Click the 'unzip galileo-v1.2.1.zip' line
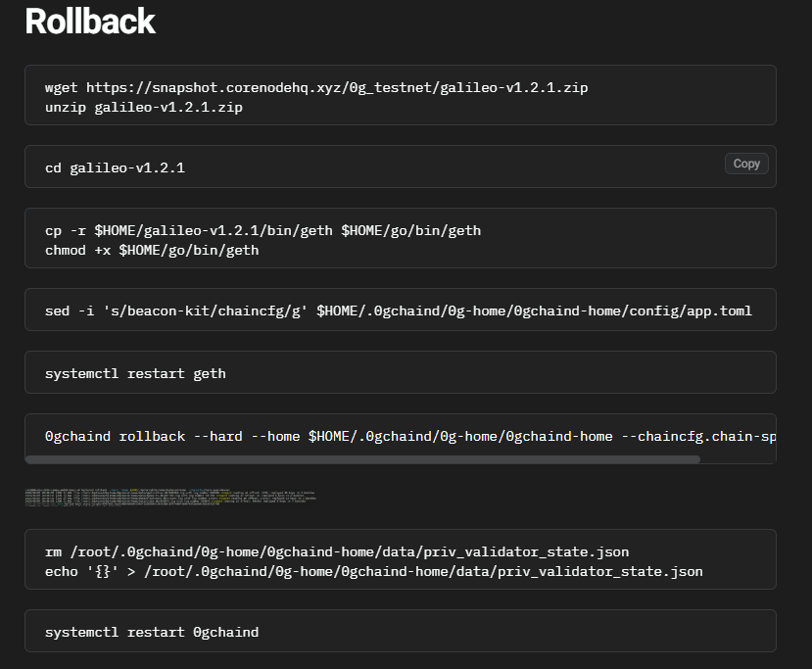Screen dimensions: 812x669 pos(144,107)
